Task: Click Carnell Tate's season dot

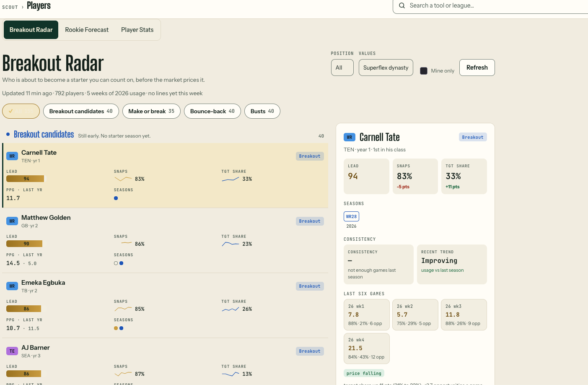Action: pyautogui.click(x=116, y=198)
